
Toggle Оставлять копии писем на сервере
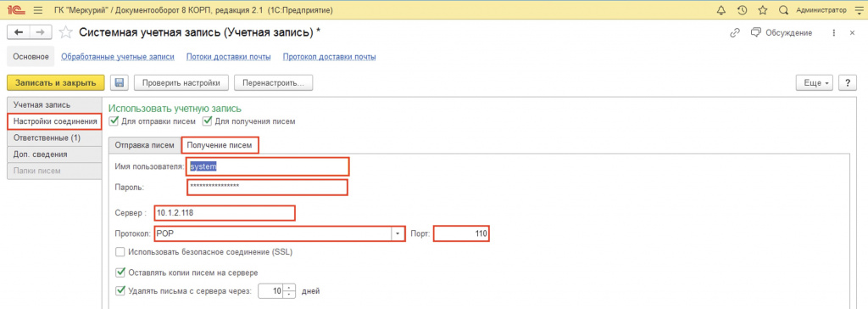coord(120,272)
